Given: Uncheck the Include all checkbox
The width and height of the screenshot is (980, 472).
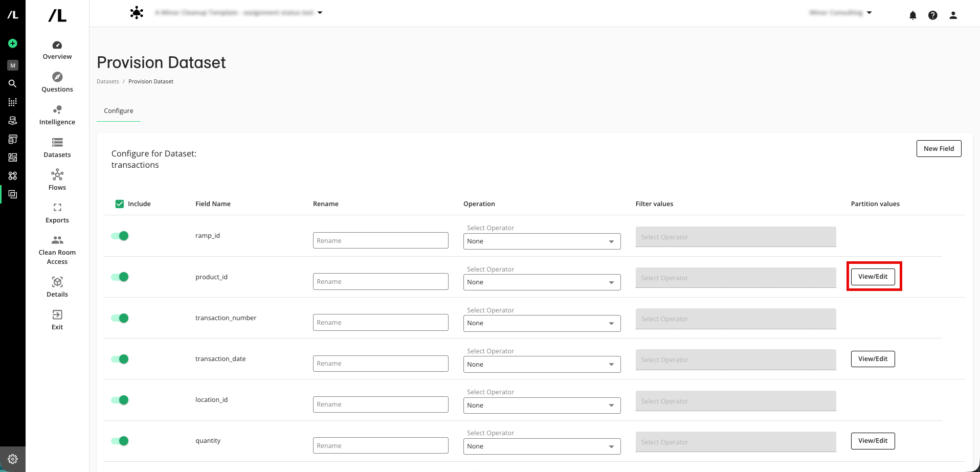Looking at the screenshot, I should click(120, 204).
